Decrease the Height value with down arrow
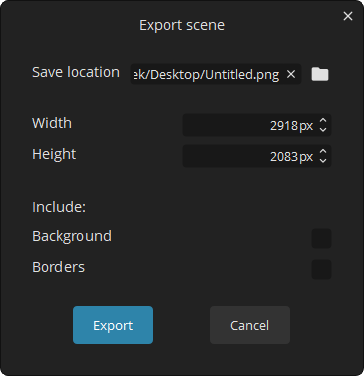This screenshot has height=376, width=364. pyautogui.click(x=323, y=160)
